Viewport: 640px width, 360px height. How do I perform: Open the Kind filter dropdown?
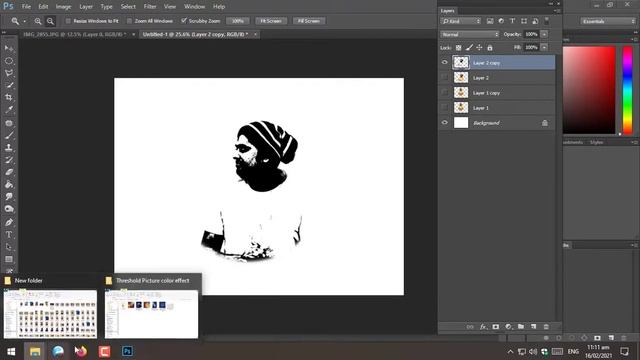(x=461, y=21)
